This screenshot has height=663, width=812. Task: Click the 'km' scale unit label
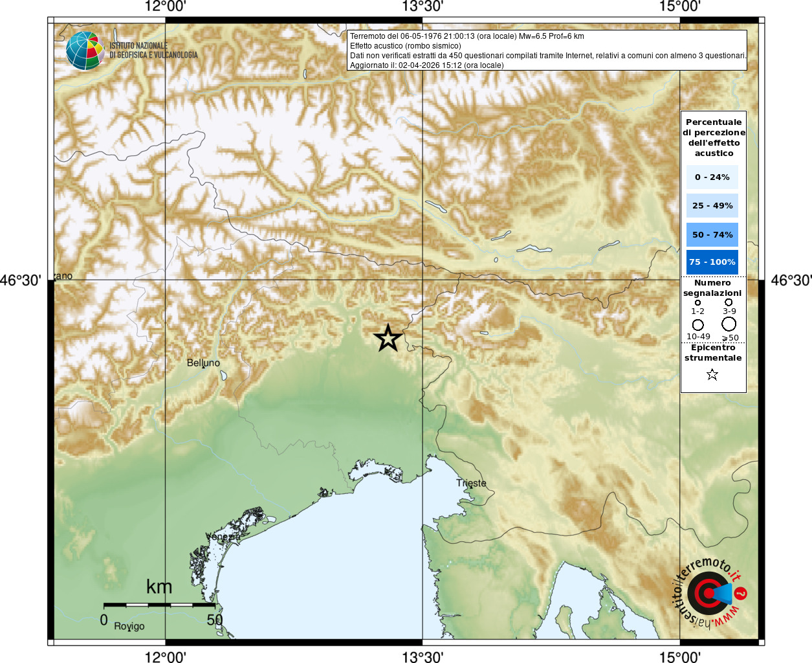pyautogui.click(x=159, y=587)
